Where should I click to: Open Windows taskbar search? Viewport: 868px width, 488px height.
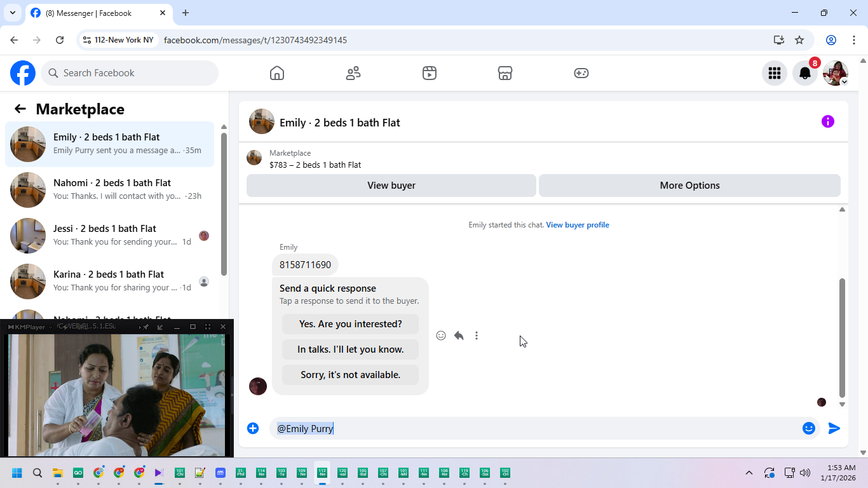[37, 473]
